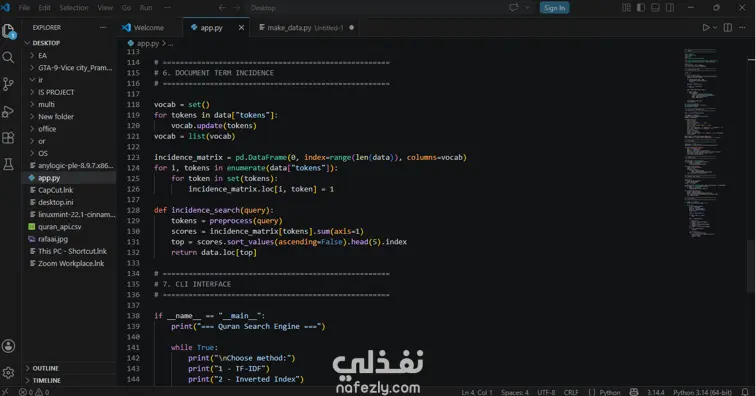Expand the New folder item
This screenshot has width=756, height=396.
56,117
